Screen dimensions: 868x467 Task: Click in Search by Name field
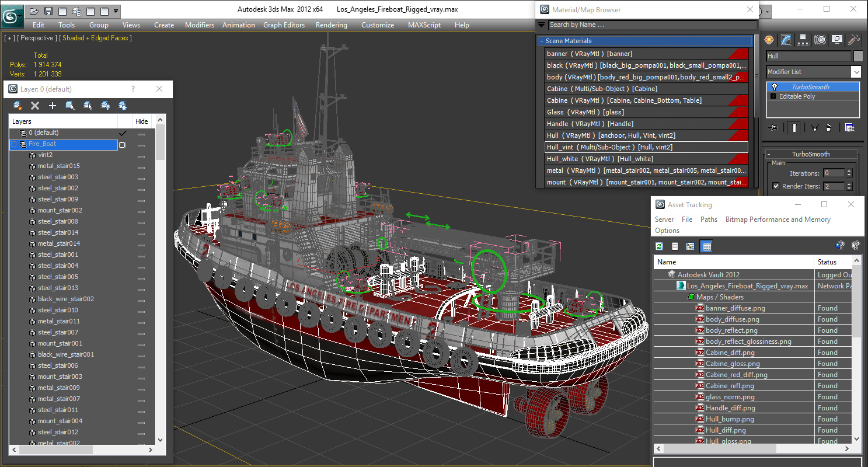click(651, 25)
